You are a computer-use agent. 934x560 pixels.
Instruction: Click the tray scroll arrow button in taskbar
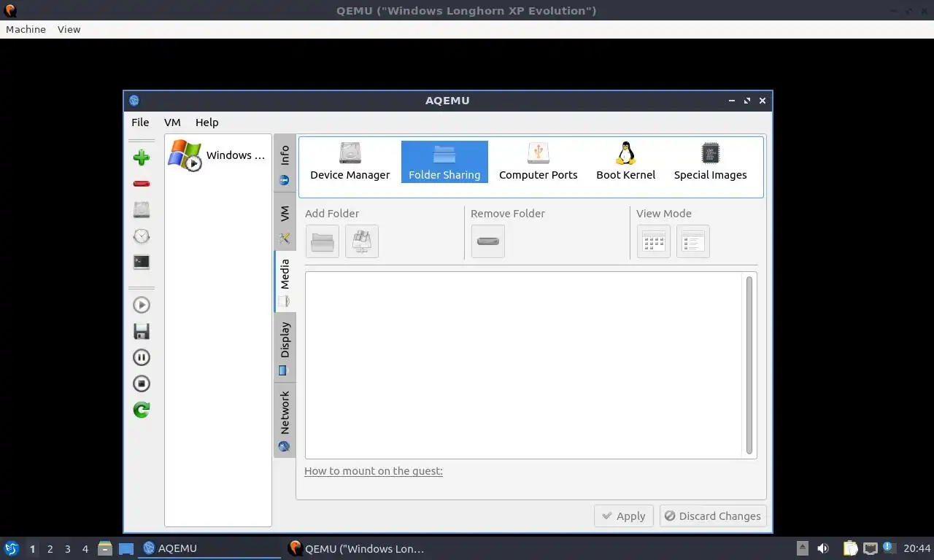click(802, 548)
